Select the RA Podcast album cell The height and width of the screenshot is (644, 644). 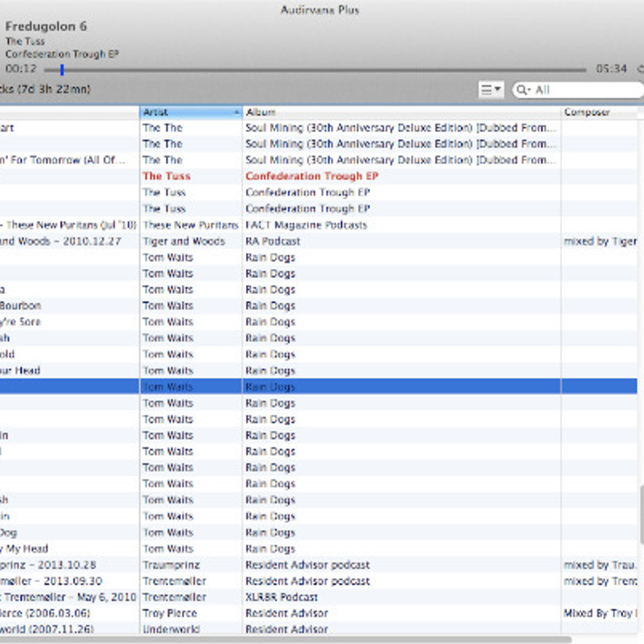pyautogui.click(x=273, y=241)
